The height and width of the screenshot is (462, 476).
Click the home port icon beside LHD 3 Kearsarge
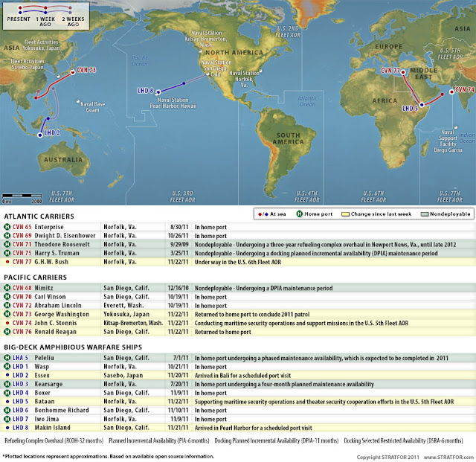point(7,384)
